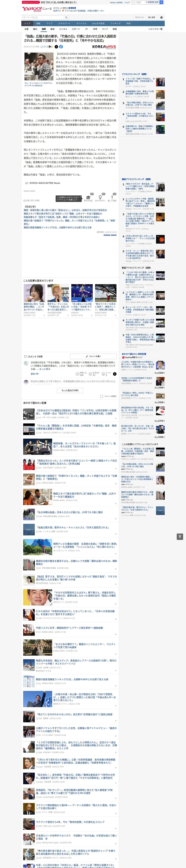Open recommended article ウクライナ侵攻から4年
Image resolution: width=186 pixels, height=868 pixels.
pyautogui.click(x=70, y=822)
